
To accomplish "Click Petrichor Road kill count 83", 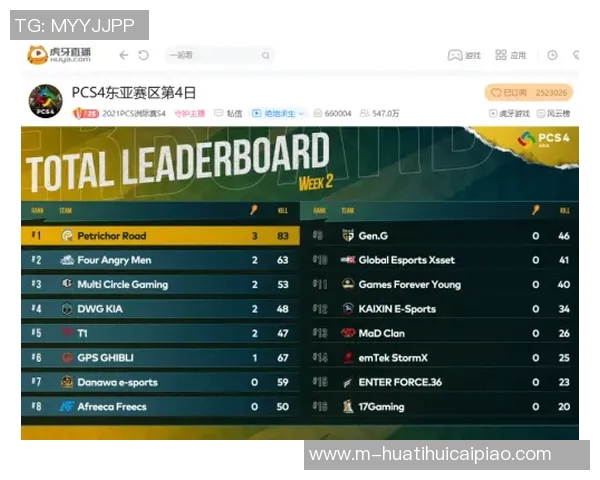I will coord(283,236).
